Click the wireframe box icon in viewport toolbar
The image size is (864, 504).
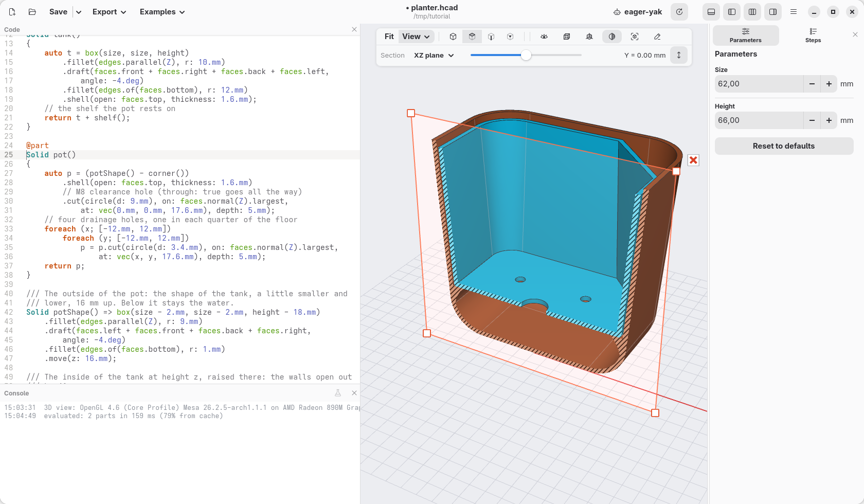(567, 37)
